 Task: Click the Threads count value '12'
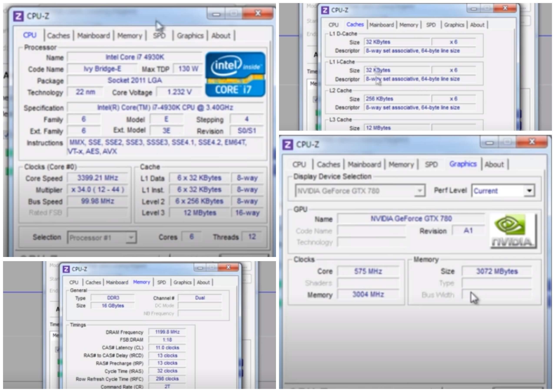[x=252, y=237]
